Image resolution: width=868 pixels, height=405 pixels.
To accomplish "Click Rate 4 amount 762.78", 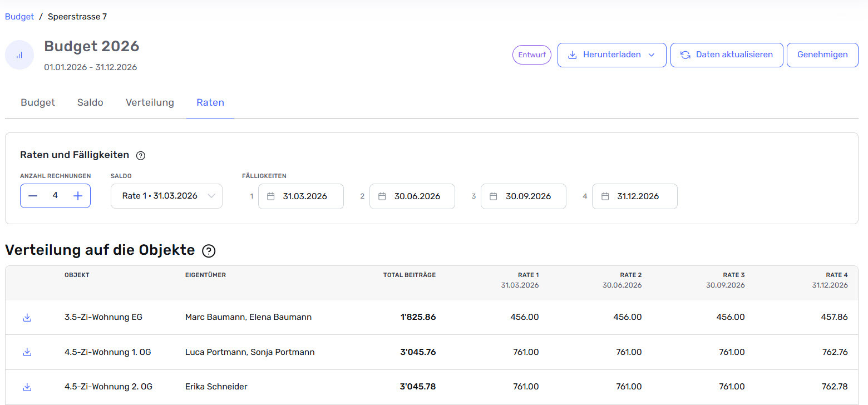I will (x=835, y=387).
